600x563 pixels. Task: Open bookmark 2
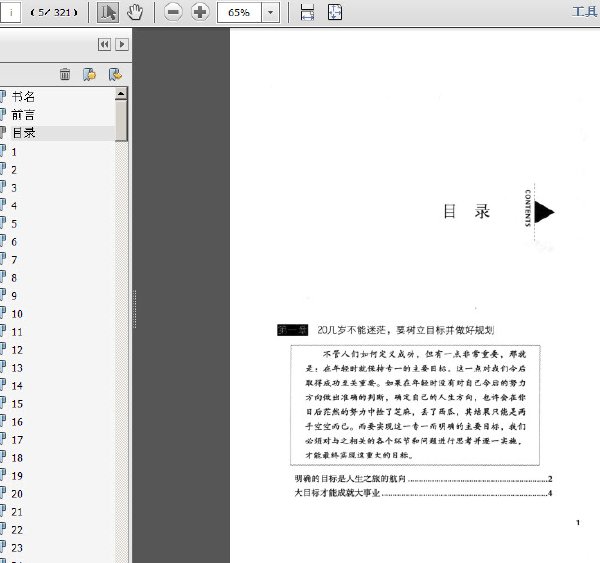(x=14, y=170)
